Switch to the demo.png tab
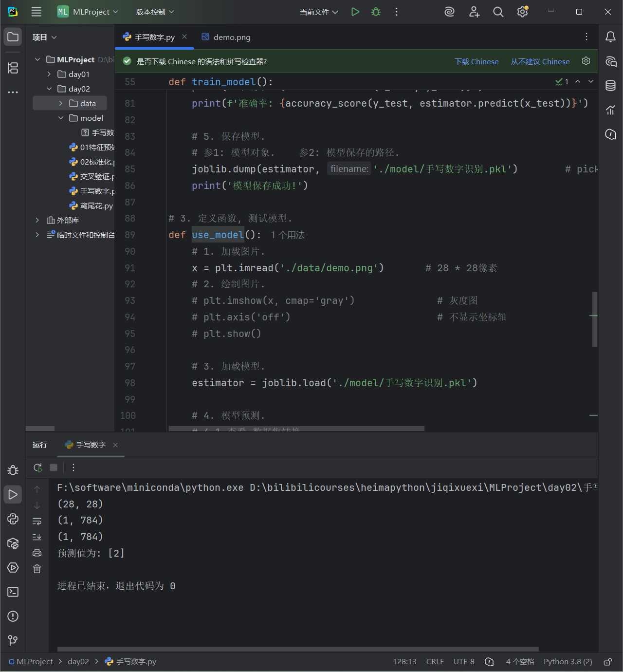The image size is (623, 672). pyautogui.click(x=226, y=37)
